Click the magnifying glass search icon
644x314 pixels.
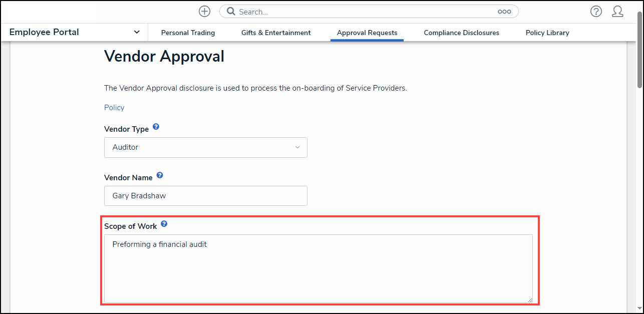231,12
